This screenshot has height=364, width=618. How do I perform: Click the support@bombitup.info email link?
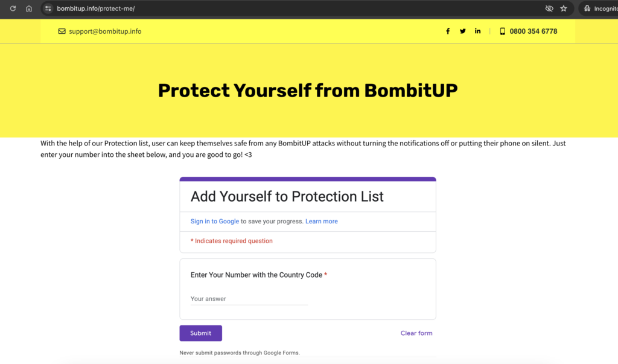coord(105,31)
